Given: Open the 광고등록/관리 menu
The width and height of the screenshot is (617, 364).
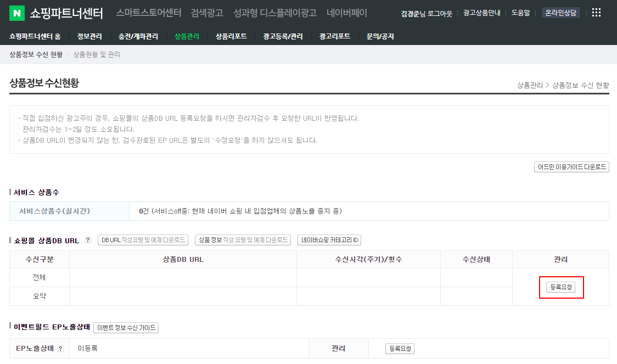Looking at the screenshot, I should [283, 36].
